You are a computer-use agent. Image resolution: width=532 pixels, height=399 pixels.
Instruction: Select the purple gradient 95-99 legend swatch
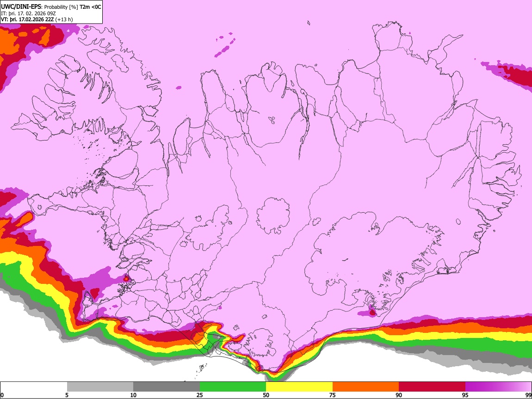pos(498,387)
